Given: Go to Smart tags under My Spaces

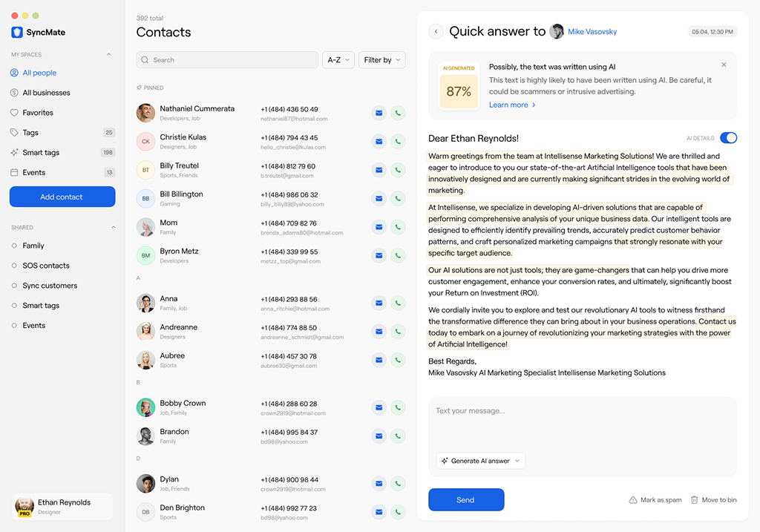Looking at the screenshot, I should coord(41,152).
